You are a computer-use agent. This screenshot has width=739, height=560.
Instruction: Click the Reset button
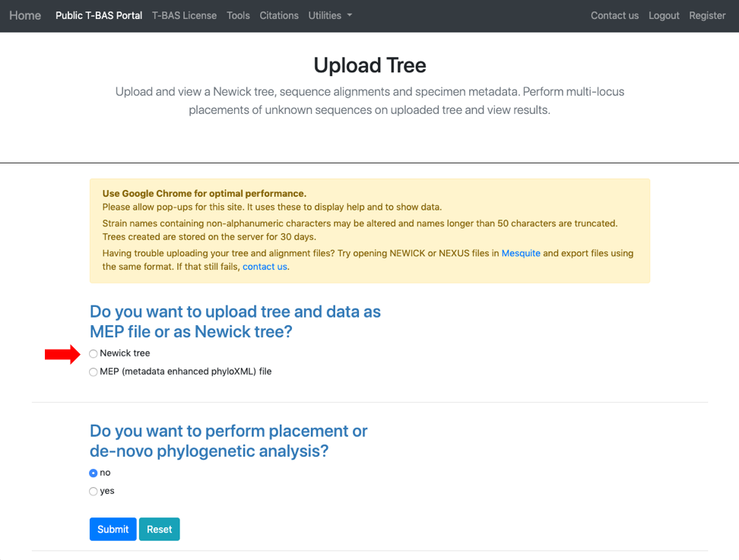[x=160, y=529]
